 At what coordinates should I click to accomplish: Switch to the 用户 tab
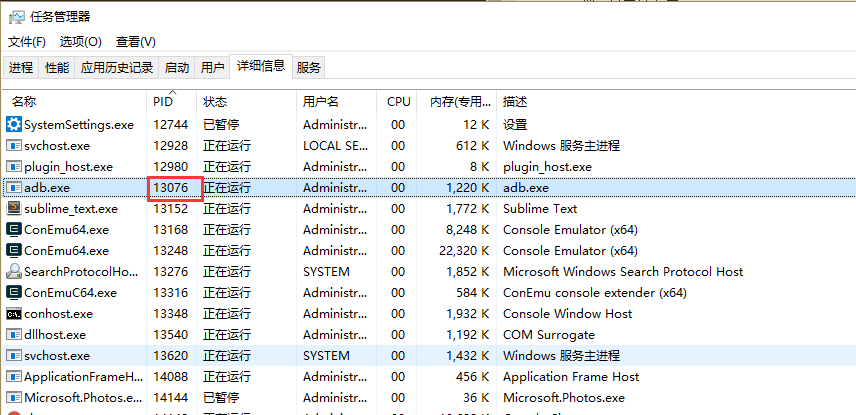coord(212,68)
